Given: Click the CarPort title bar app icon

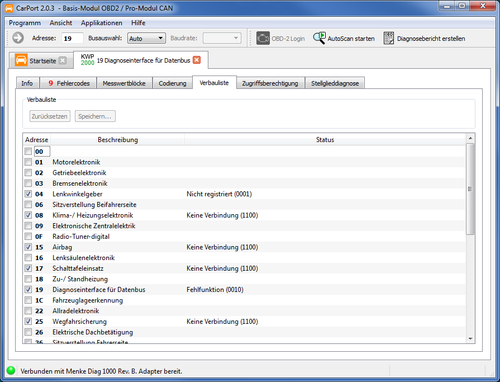Looking at the screenshot, I should point(9,8).
